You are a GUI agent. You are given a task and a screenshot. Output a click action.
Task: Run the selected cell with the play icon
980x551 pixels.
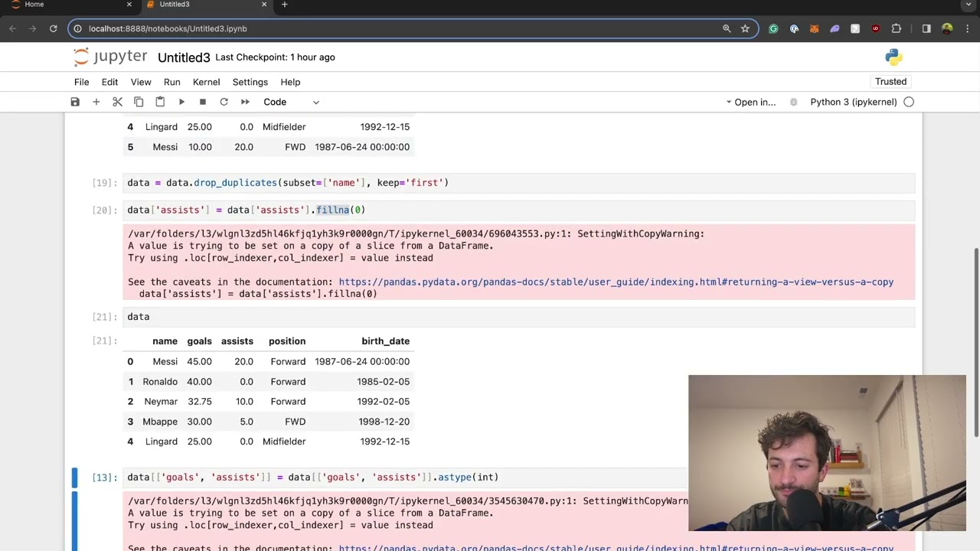(x=181, y=102)
